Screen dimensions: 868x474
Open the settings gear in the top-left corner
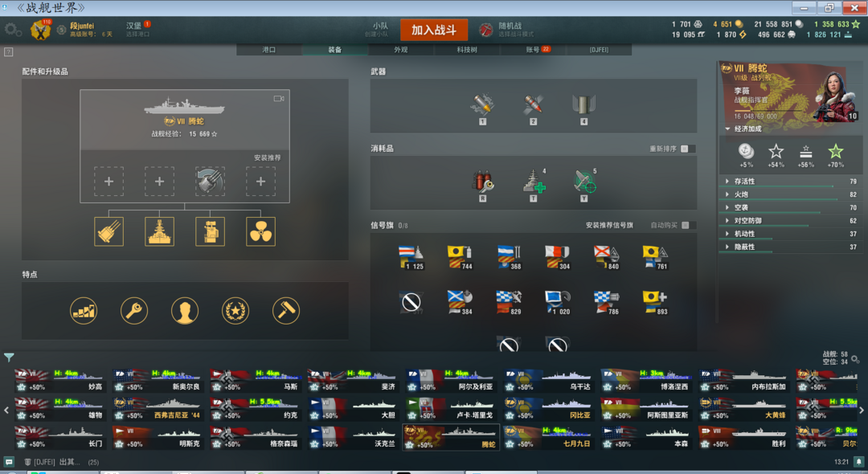(12, 29)
